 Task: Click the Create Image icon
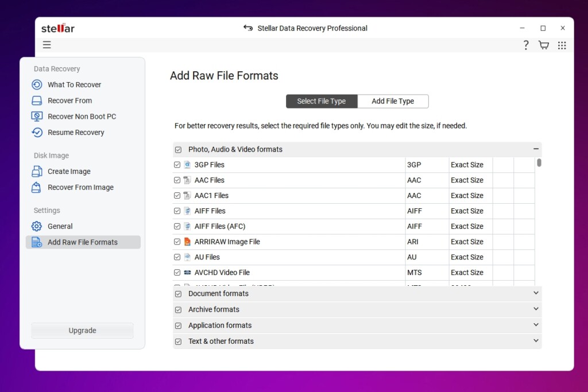[37, 171]
